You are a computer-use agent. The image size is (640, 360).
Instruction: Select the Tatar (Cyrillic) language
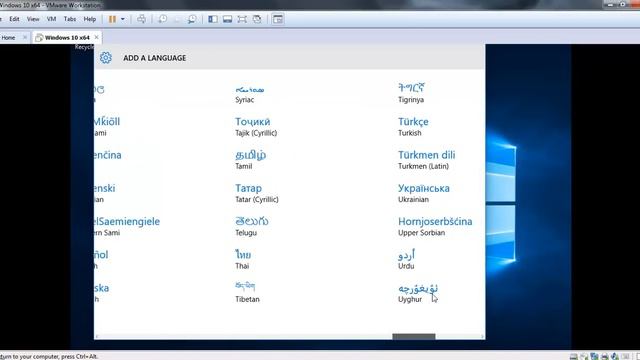[257, 193]
